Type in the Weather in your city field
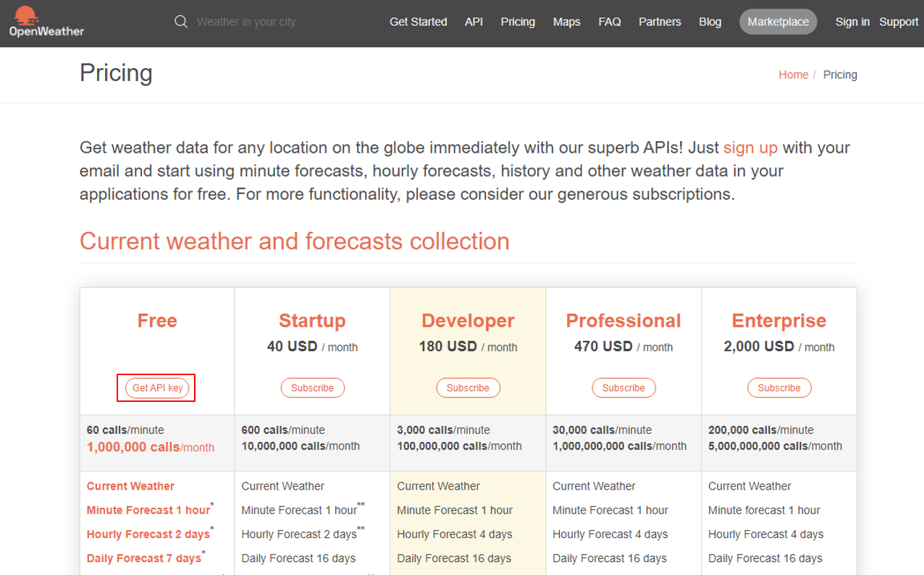Image resolution: width=924 pixels, height=575 pixels. pyautogui.click(x=246, y=22)
